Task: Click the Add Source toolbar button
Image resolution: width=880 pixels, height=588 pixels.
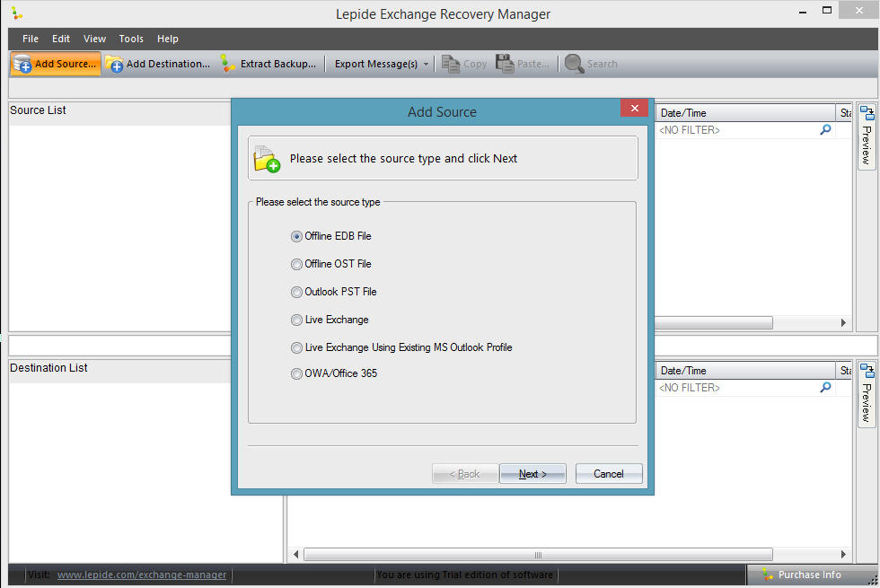Action: click(x=56, y=64)
